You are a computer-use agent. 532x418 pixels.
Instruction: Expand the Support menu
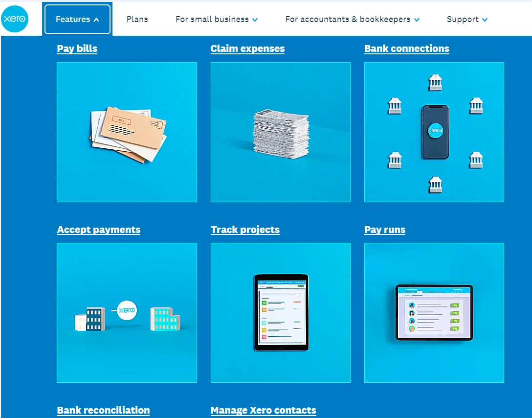point(467,20)
